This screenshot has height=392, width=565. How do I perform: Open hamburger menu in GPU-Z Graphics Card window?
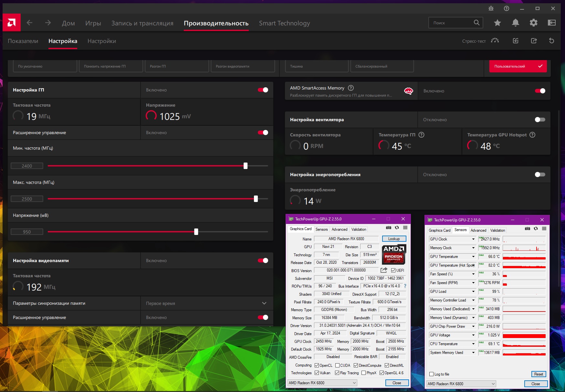[x=405, y=228]
